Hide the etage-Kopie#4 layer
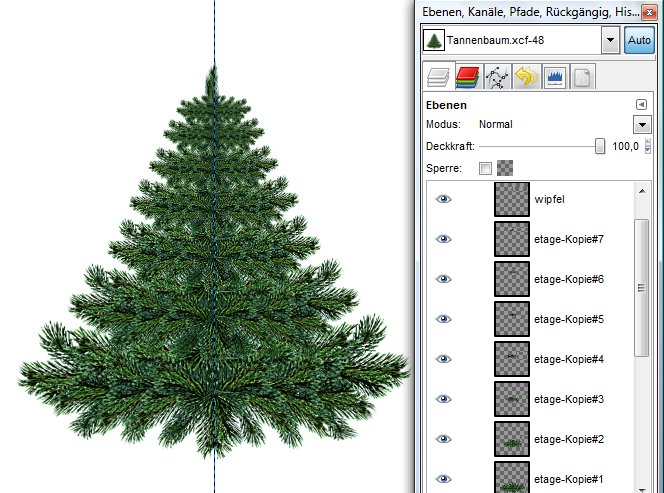 point(443,359)
